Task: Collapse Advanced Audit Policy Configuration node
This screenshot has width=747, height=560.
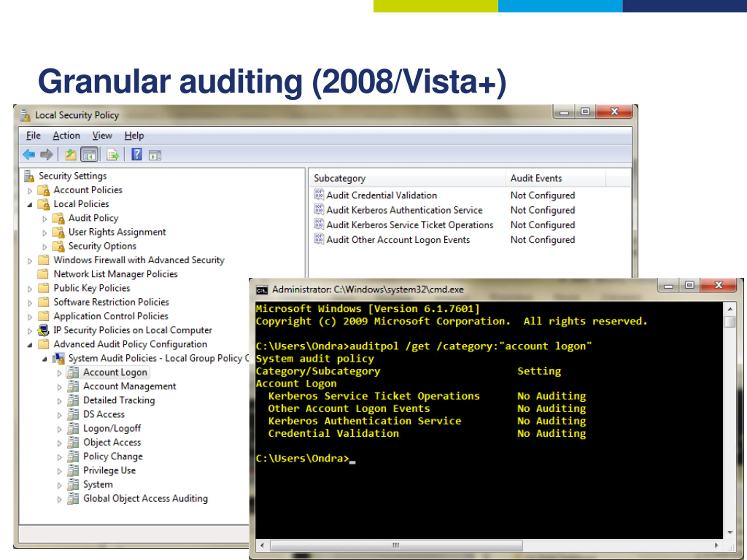Action: click(30, 345)
